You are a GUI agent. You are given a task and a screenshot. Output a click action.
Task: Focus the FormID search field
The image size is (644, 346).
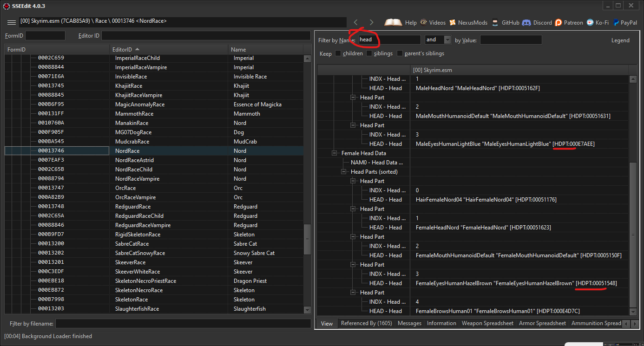[x=46, y=36]
